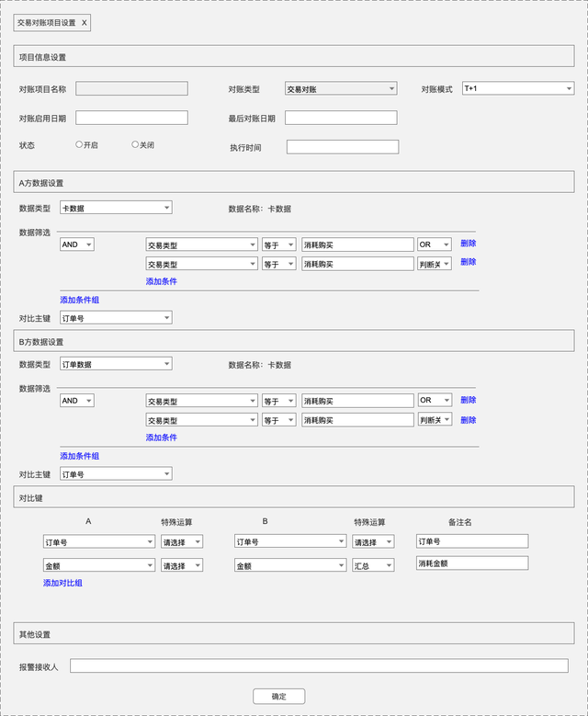Open the AND dropdown in A方 数据筛选
The width and height of the screenshot is (588, 716).
[x=76, y=244]
